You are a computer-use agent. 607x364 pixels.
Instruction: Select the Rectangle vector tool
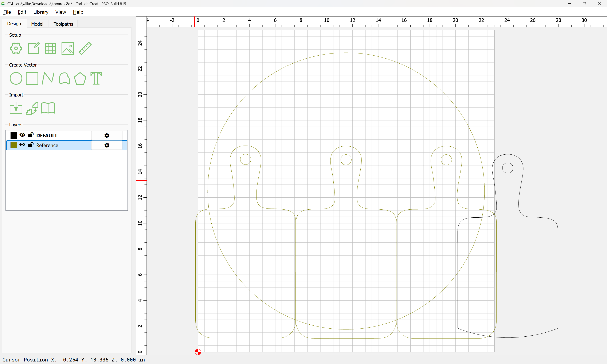click(32, 78)
